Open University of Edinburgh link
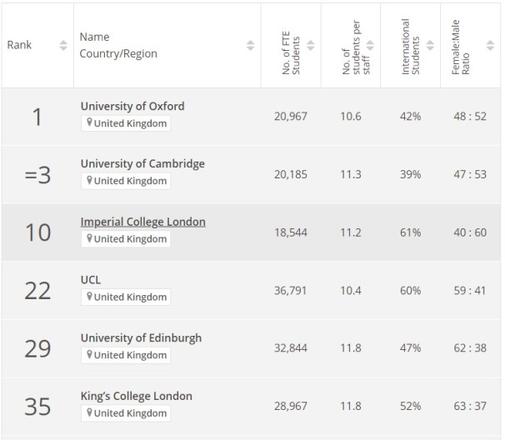This screenshot has width=505, height=440. 141,338
